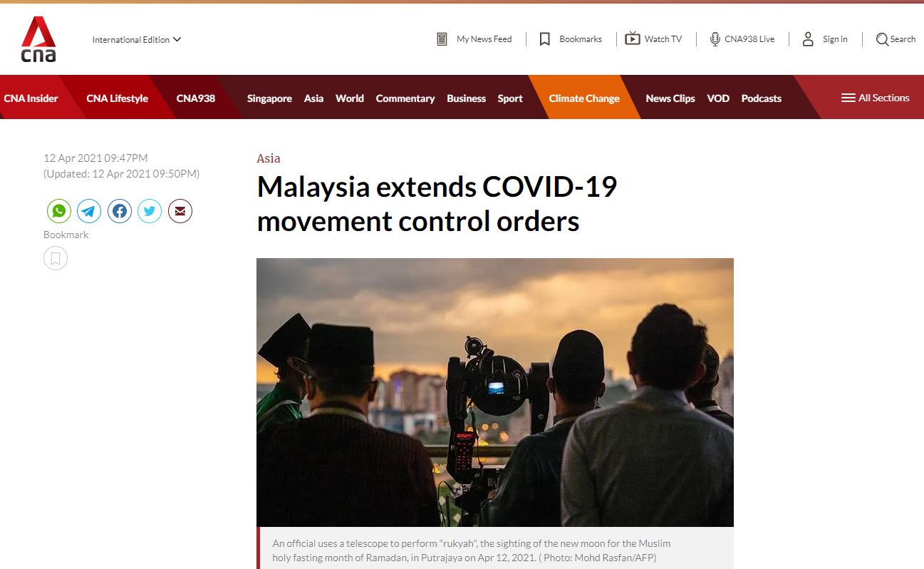
Task: Open My News Feed
Action: pos(474,39)
